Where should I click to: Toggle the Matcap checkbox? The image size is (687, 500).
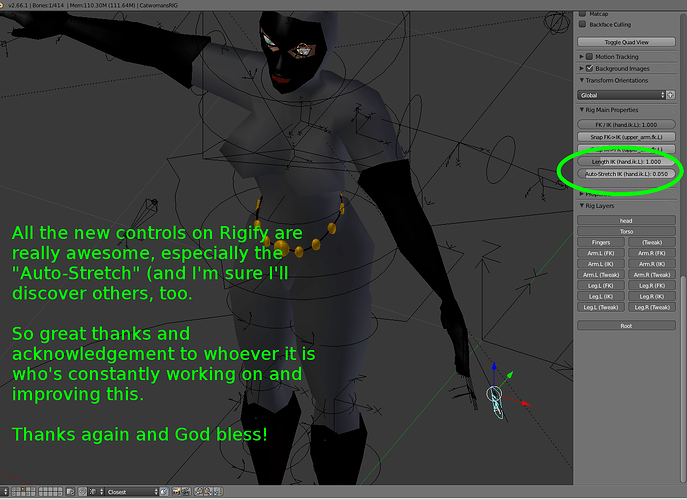[582, 14]
